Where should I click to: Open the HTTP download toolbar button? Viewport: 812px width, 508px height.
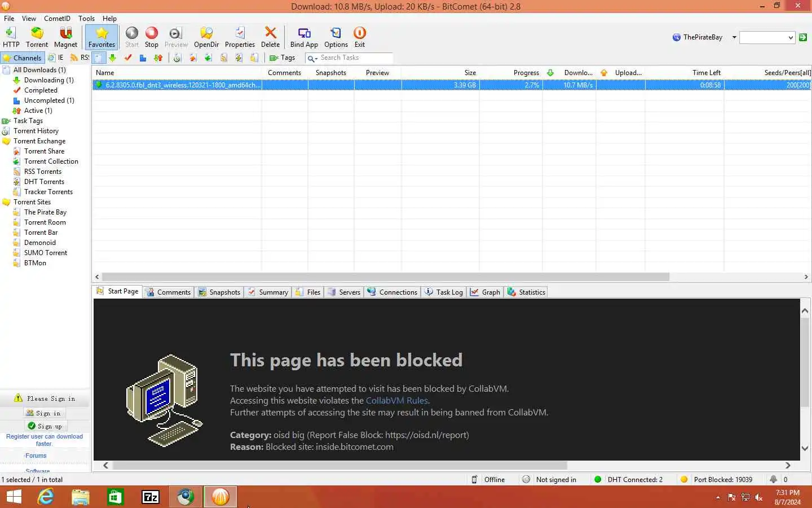pyautogui.click(x=11, y=37)
